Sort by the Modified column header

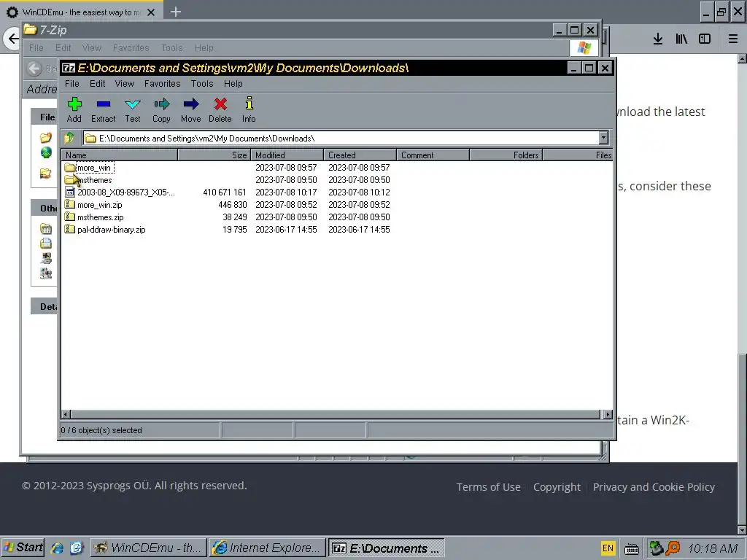287,155
